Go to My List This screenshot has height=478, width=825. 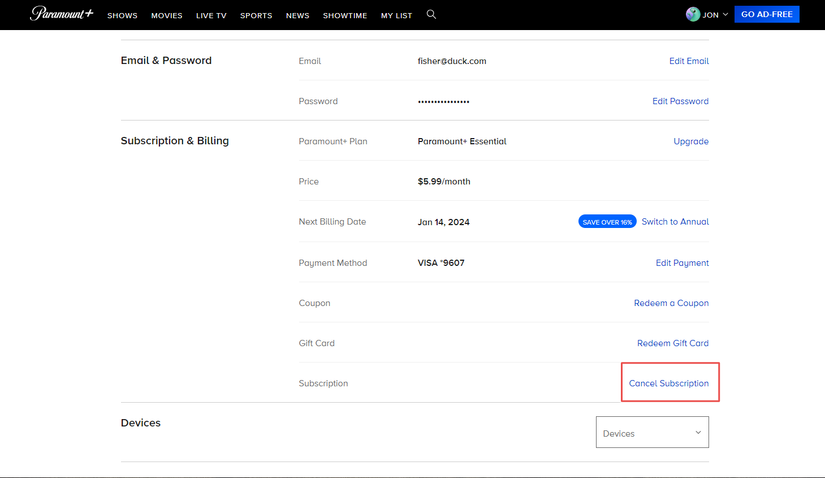point(396,16)
